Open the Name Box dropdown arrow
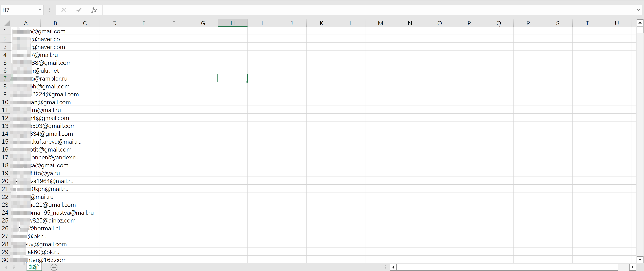Viewport: 644px width, 271px height. pos(39,10)
